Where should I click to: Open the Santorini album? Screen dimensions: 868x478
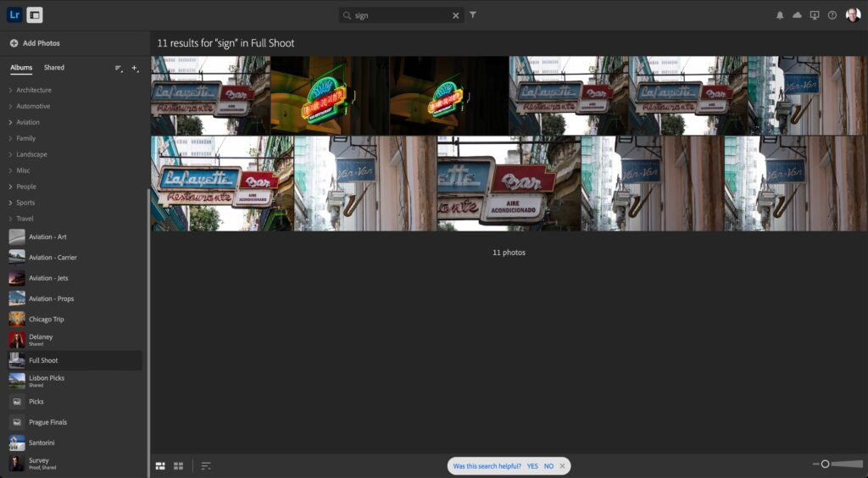75,442
